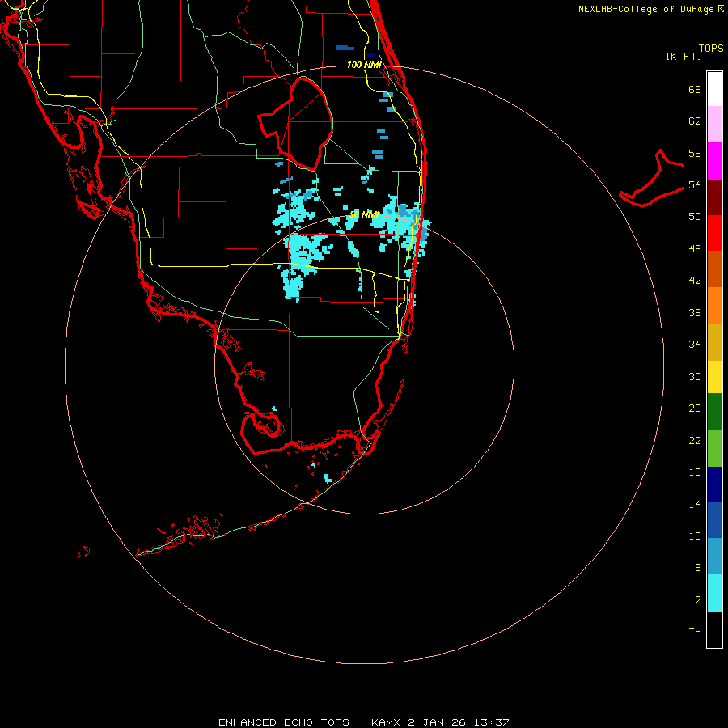This screenshot has width=728, height=728.
Task: Click the red island outline at right
Action: 652,178
